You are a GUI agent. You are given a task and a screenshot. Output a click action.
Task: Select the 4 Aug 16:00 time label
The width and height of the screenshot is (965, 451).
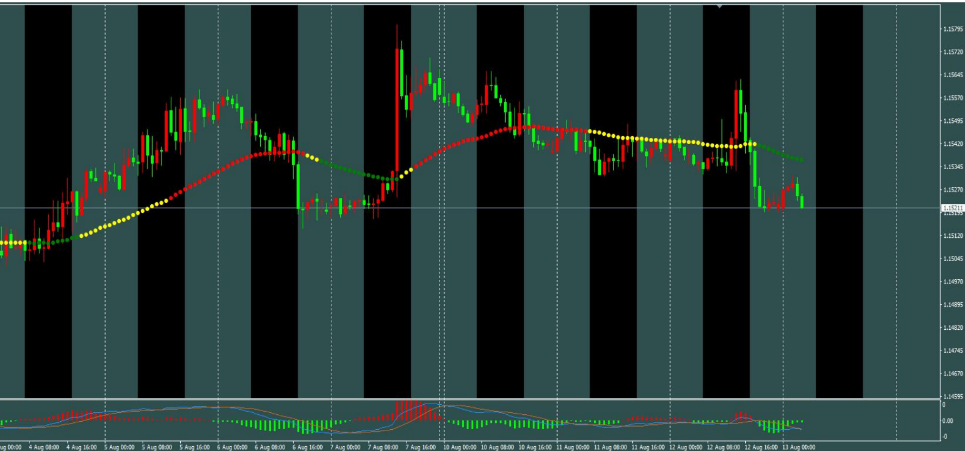(x=83, y=447)
